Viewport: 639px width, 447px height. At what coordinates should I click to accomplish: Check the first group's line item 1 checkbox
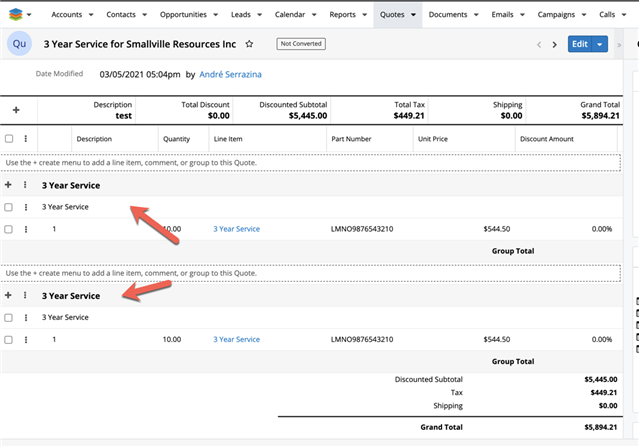9,229
